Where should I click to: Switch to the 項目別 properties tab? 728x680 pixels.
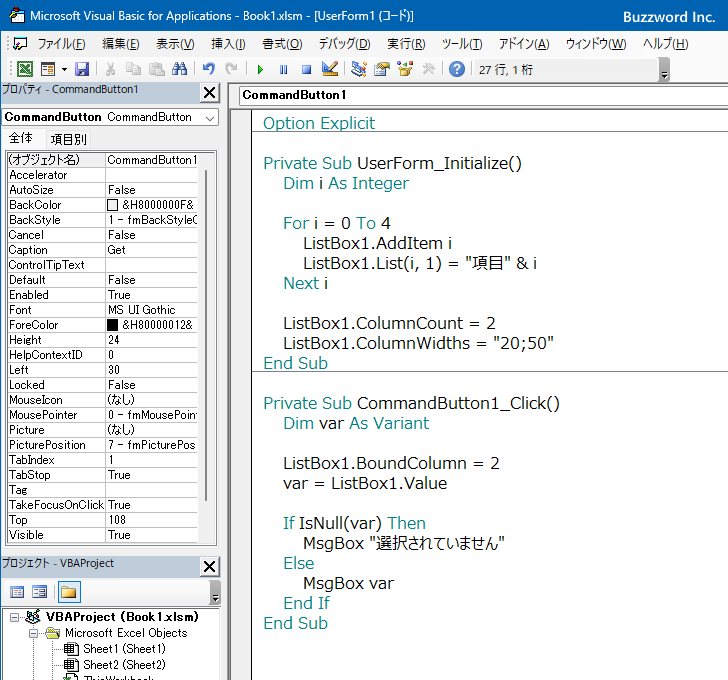click(x=69, y=139)
